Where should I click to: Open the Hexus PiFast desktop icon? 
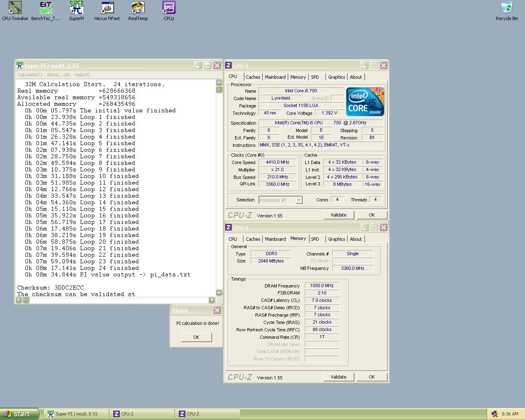click(107, 8)
